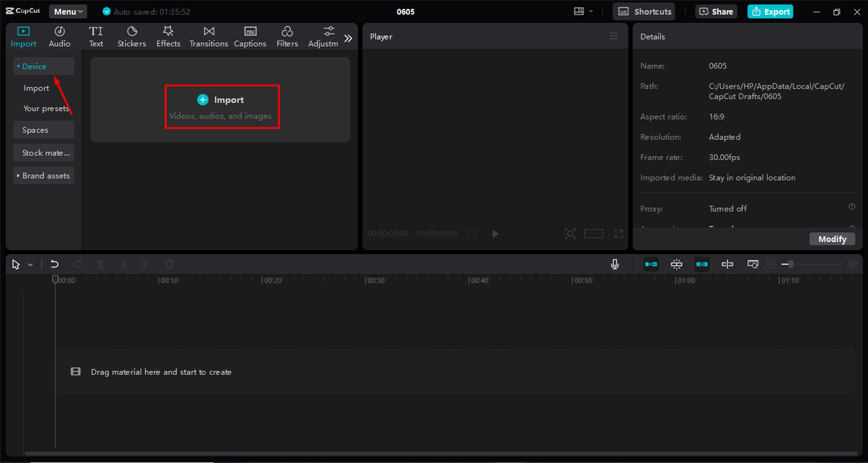Click the Split tool
The height and width of the screenshot is (463, 868).
100,264
